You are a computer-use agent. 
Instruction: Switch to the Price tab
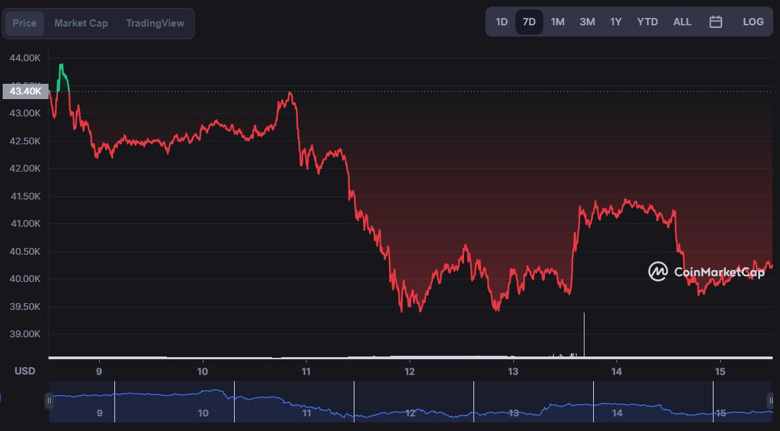(25, 23)
